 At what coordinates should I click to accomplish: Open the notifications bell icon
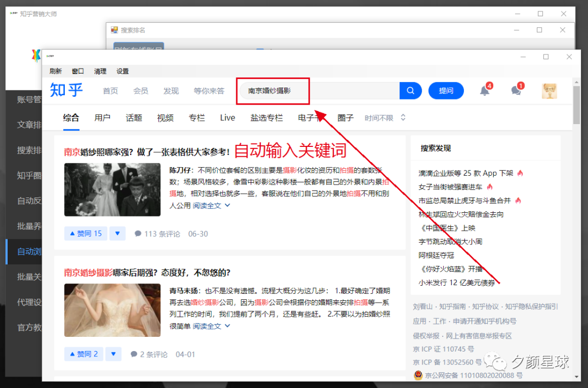(x=485, y=90)
